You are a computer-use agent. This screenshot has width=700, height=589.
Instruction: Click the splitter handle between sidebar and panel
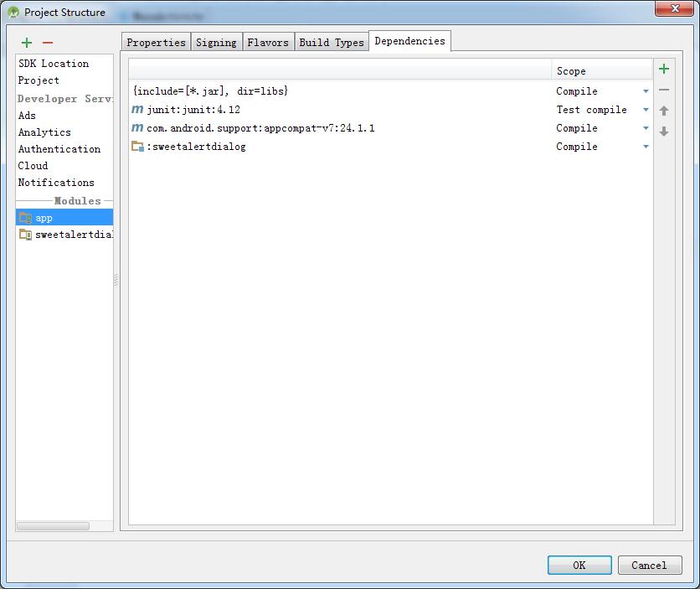(116, 280)
